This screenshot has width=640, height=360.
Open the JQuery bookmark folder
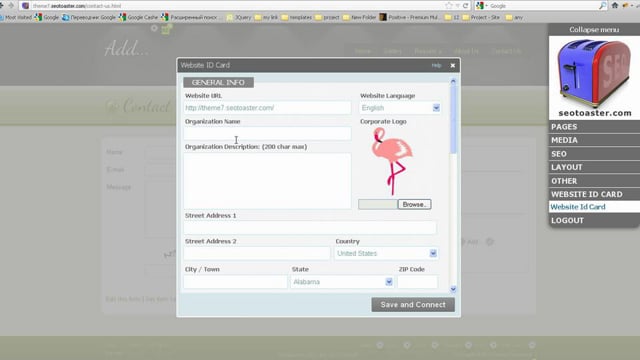(x=239, y=17)
